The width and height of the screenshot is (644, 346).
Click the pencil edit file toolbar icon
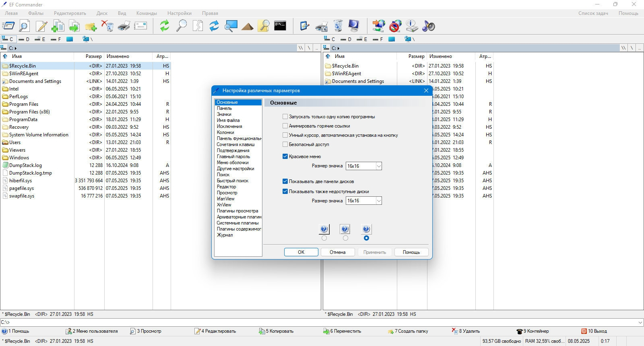point(41,26)
